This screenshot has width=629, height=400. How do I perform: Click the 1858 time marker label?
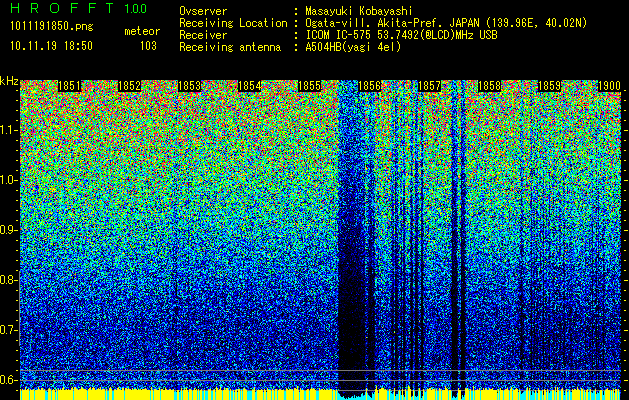coord(489,86)
